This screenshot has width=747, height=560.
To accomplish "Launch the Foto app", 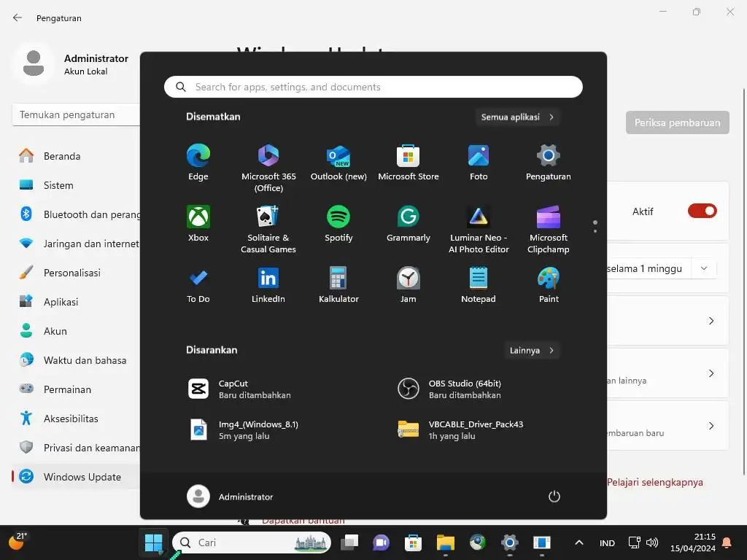I will tap(479, 162).
